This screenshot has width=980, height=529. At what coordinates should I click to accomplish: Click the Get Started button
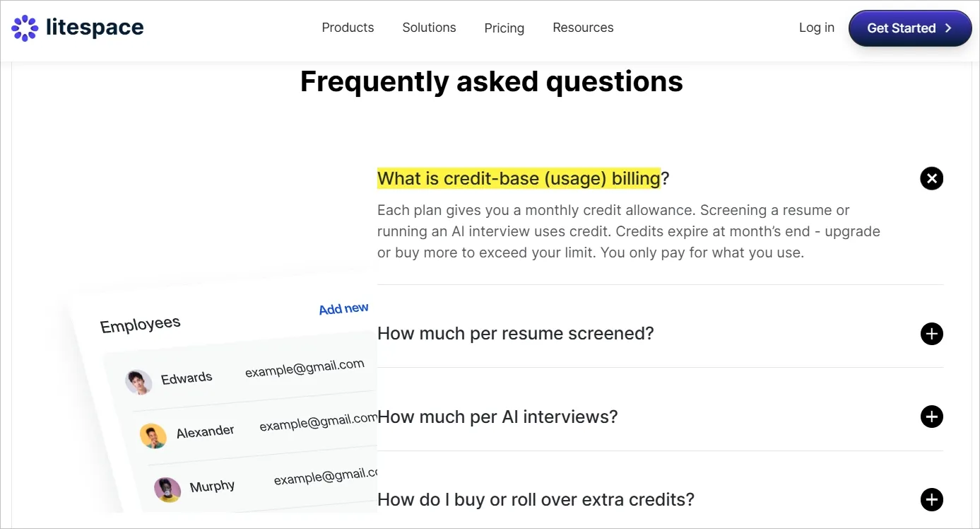[910, 28]
